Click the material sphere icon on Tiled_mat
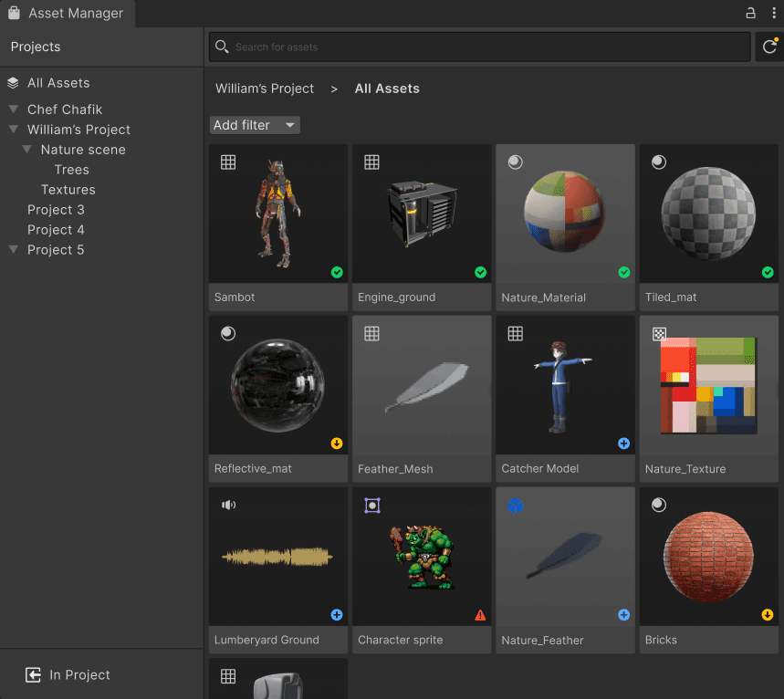 pos(658,162)
